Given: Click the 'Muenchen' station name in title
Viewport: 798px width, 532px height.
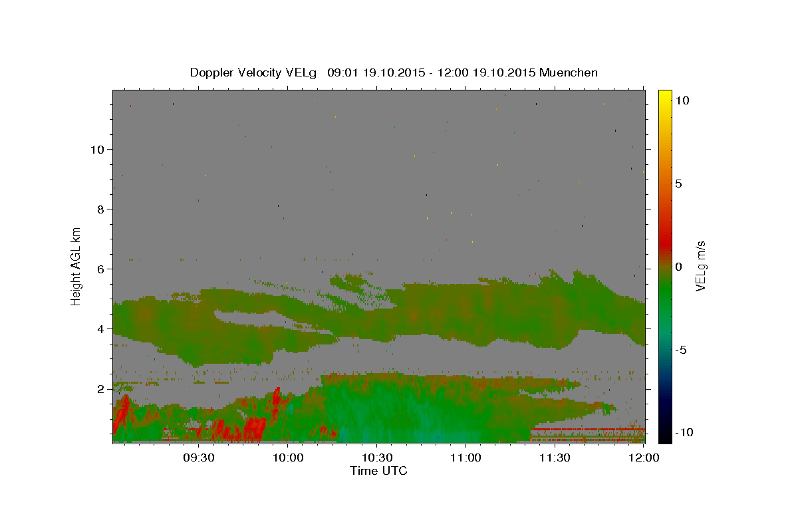Looking at the screenshot, I should pos(569,72).
